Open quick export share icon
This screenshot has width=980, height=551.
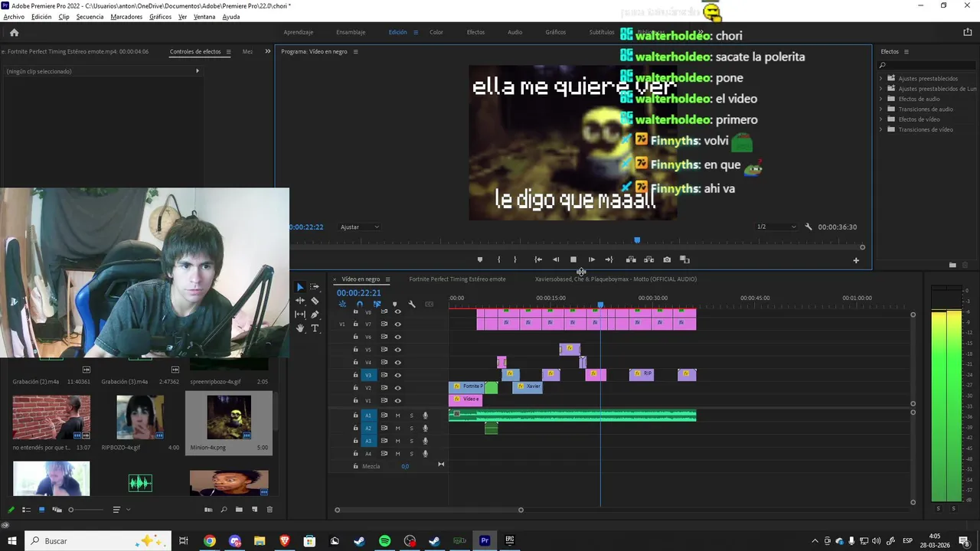(967, 32)
